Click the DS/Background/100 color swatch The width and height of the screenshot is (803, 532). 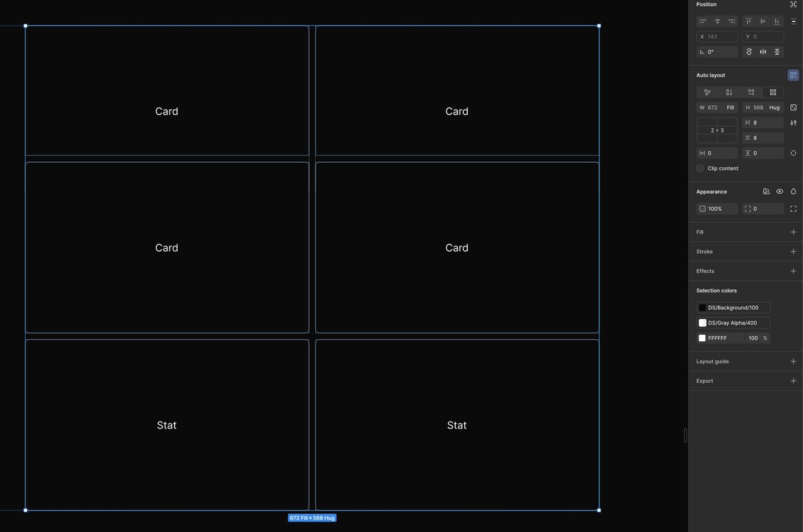tap(703, 308)
